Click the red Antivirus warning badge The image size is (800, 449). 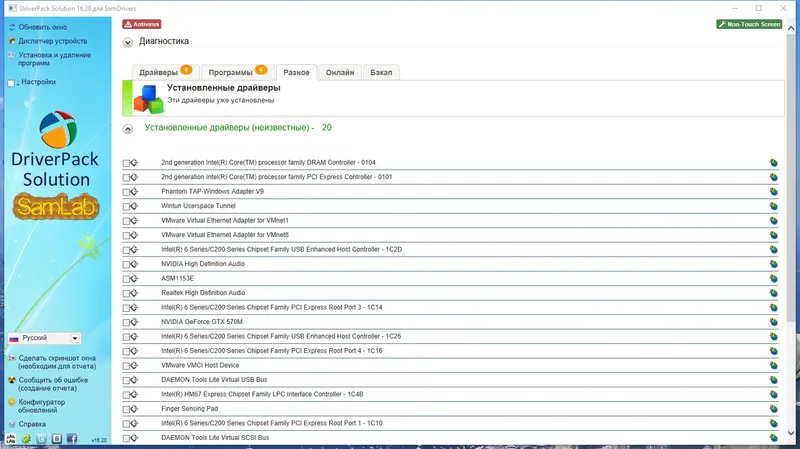coord(142,24)
